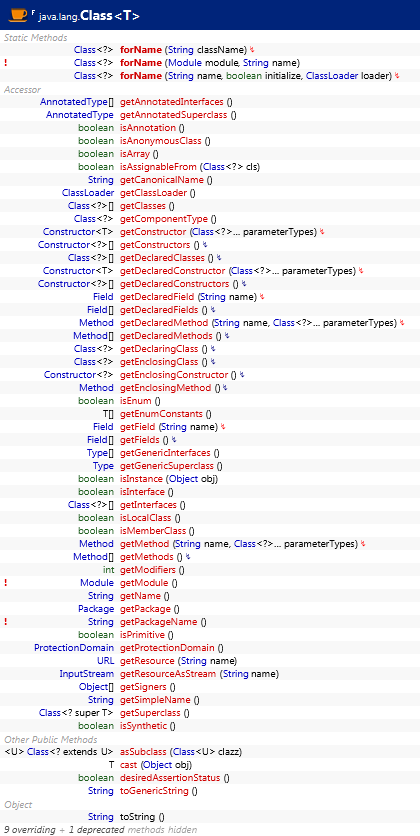The height and width of the screenshot is (836, 420).
Task: Open the getSuperclass method
Action: coord(151,713)
